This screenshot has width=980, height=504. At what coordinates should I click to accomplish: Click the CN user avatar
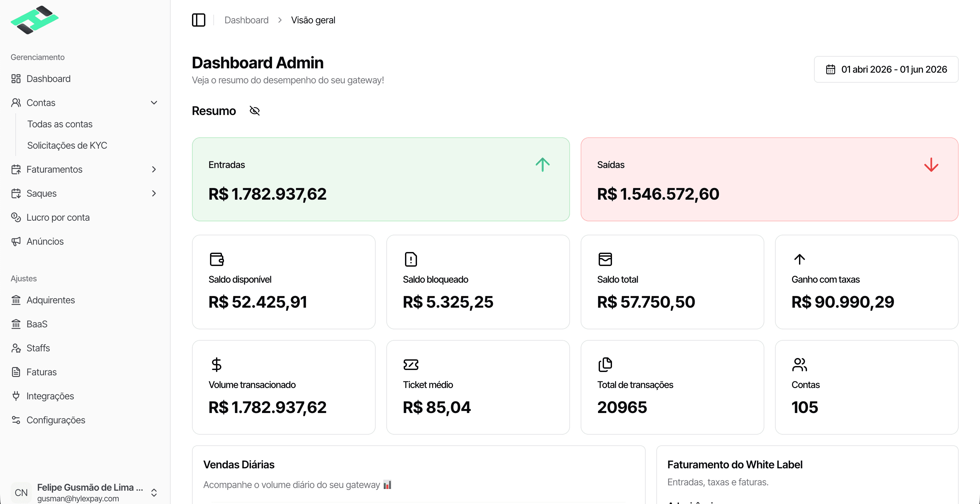tap(21, 493)
